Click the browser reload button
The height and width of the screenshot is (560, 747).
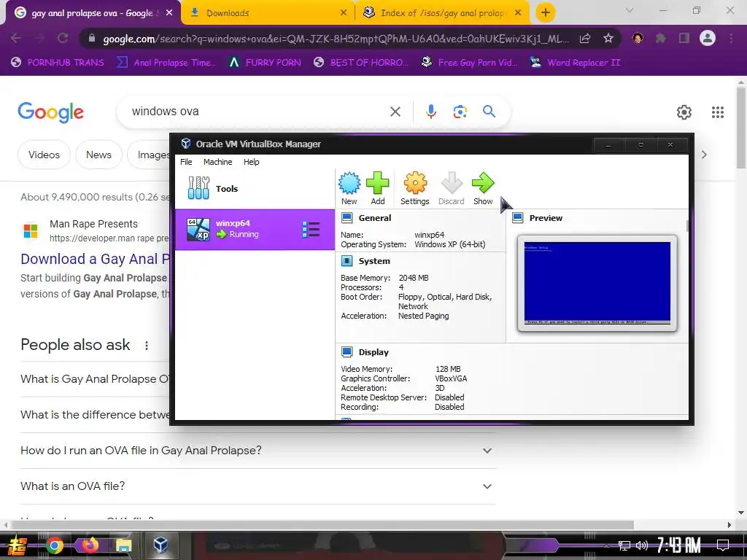63,38
